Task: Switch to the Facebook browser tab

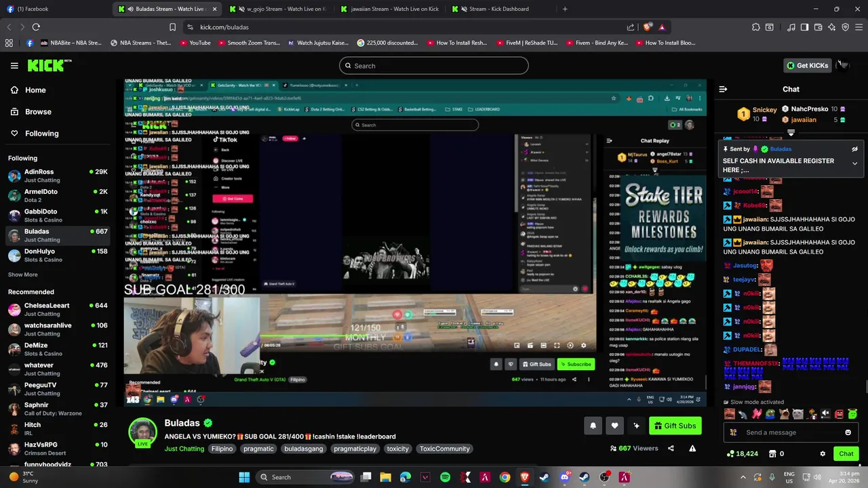Action: pyautogui.click(x=54, y=9)
